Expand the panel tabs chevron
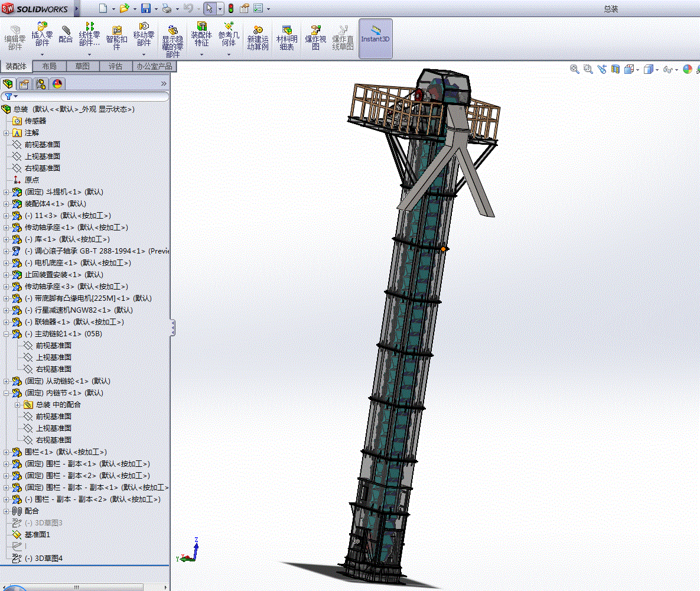Viewport: 700px width, 591px height. [164, 83]
